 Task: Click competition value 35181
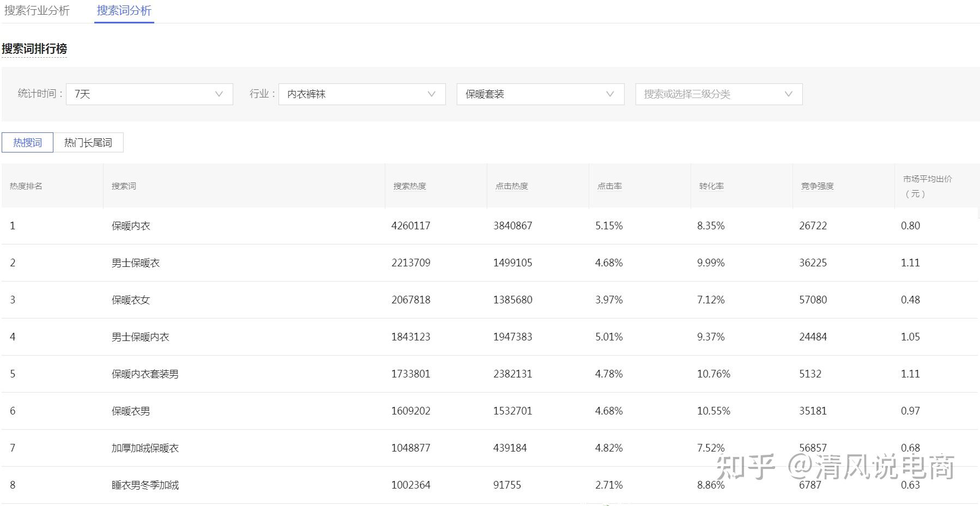pyautogui.click(x=813, y=411)
